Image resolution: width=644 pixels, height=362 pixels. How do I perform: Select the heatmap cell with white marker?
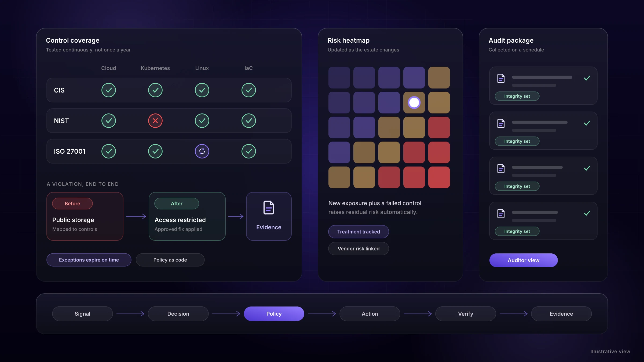[x=414, y=102]
